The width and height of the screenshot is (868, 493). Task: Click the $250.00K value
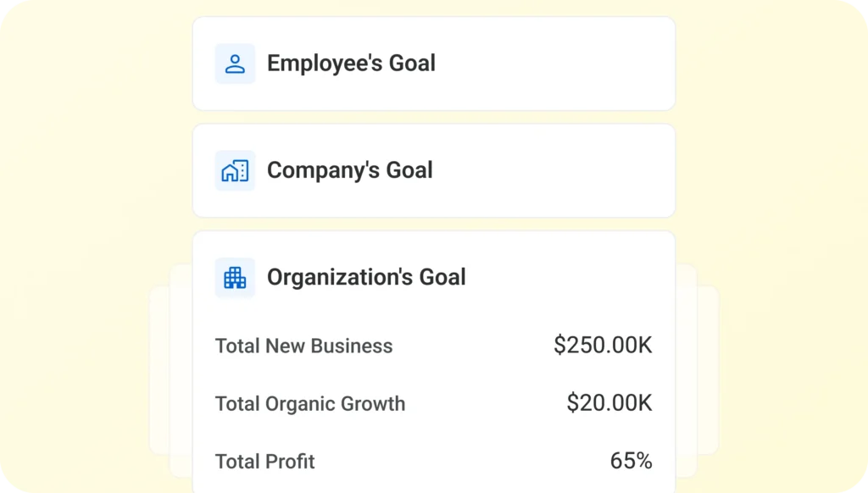coord(603,345)
